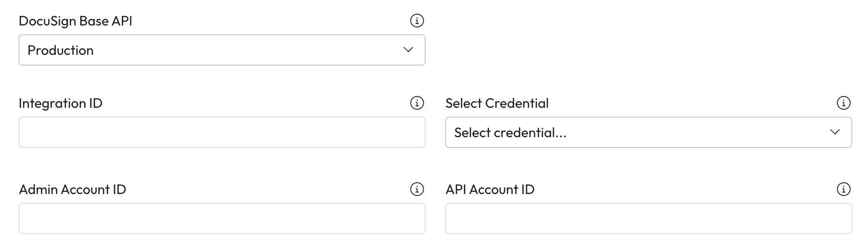Click the Select Credential label text
Viewport: 868px width, 242px height.
click(x=497, y=103)
